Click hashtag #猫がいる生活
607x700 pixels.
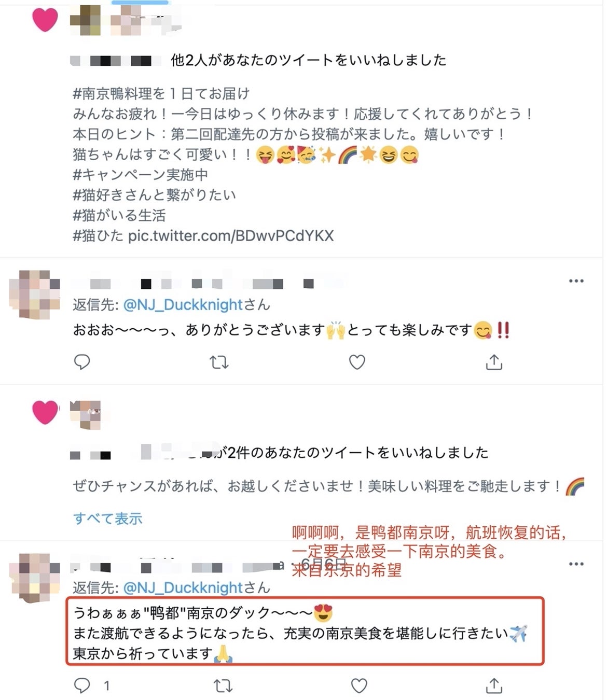coord(119,215)
